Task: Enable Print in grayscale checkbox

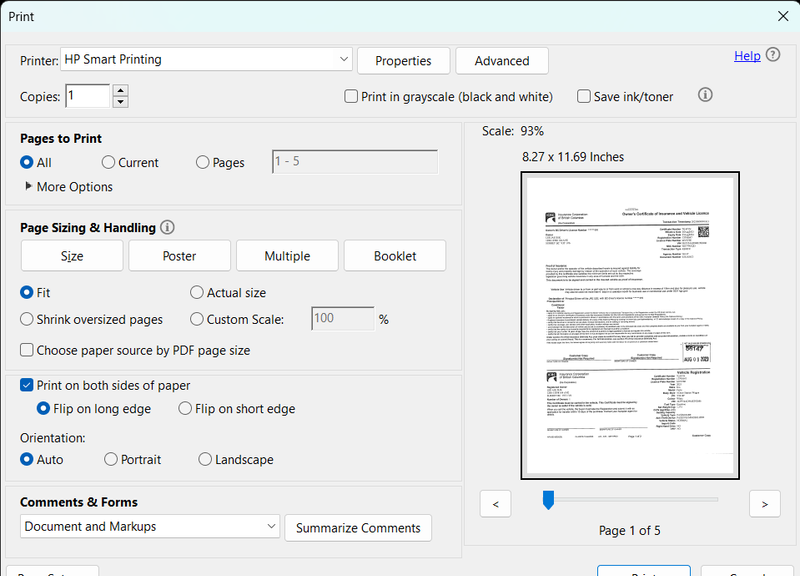Action: click(351, 97)
